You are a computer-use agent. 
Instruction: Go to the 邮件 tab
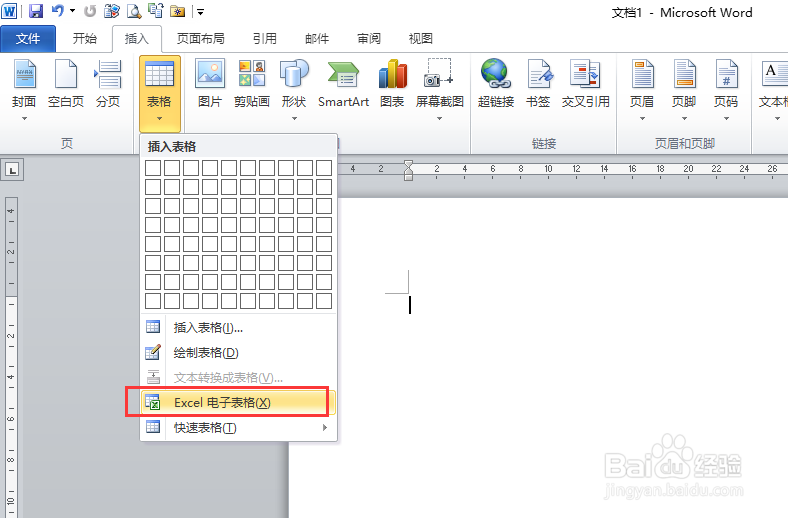coord(317,39)
